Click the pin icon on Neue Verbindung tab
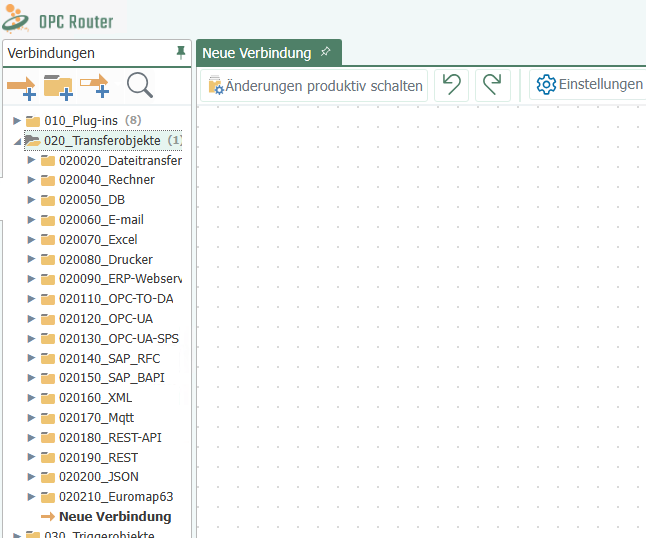The height and width of the screenshot is (538, 646). pyautogui.click(x=325, y=52)
